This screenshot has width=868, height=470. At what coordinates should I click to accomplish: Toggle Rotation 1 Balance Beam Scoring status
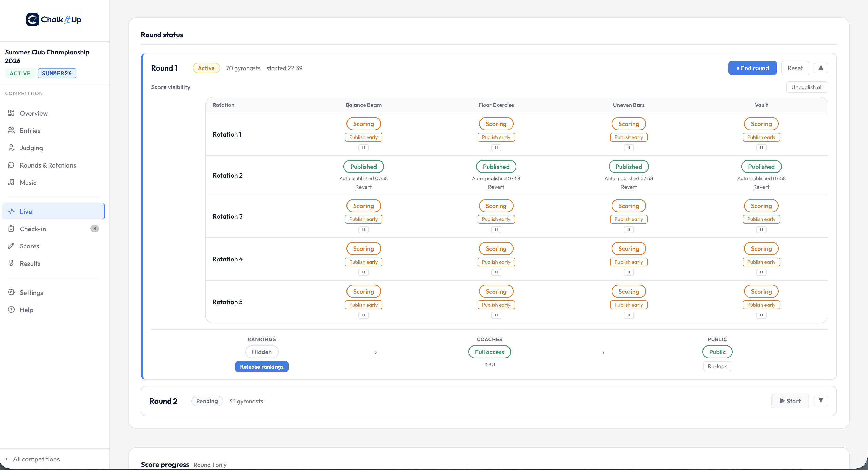pos(363,124)
